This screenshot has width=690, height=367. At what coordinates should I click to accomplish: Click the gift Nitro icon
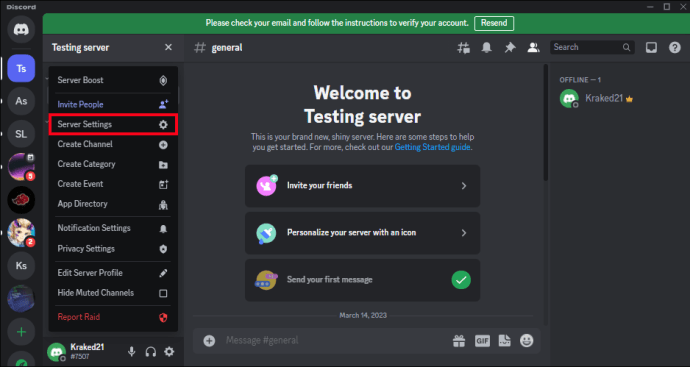(459, 341)
